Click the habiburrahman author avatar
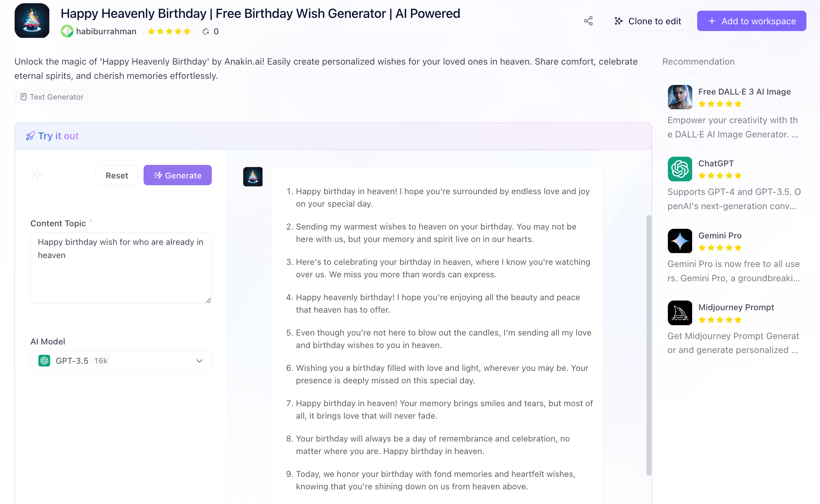 (67, 31)
